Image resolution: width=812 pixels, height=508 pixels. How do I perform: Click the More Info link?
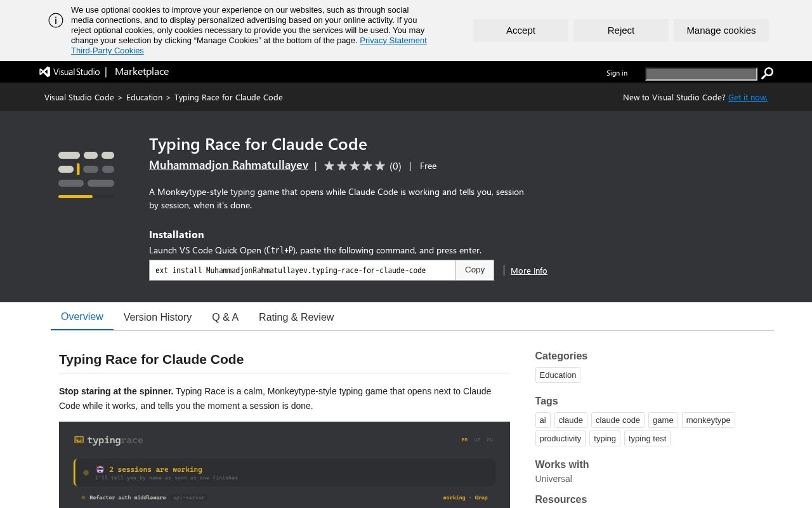click(529, 271)
